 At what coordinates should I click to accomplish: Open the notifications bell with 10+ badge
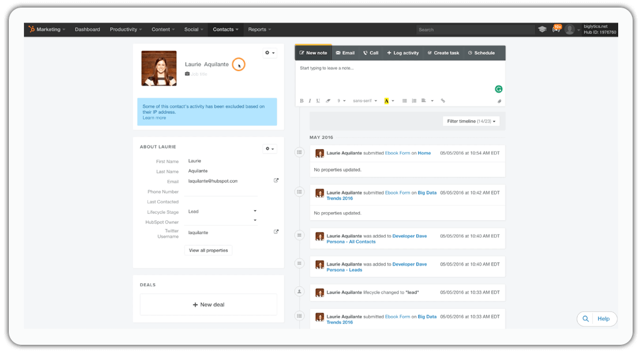tap(556, 29)
